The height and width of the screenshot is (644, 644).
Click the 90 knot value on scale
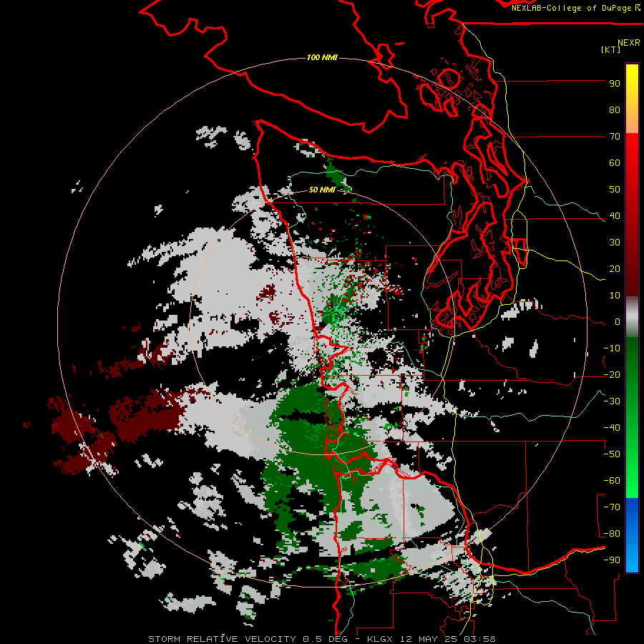coord(615,84)
